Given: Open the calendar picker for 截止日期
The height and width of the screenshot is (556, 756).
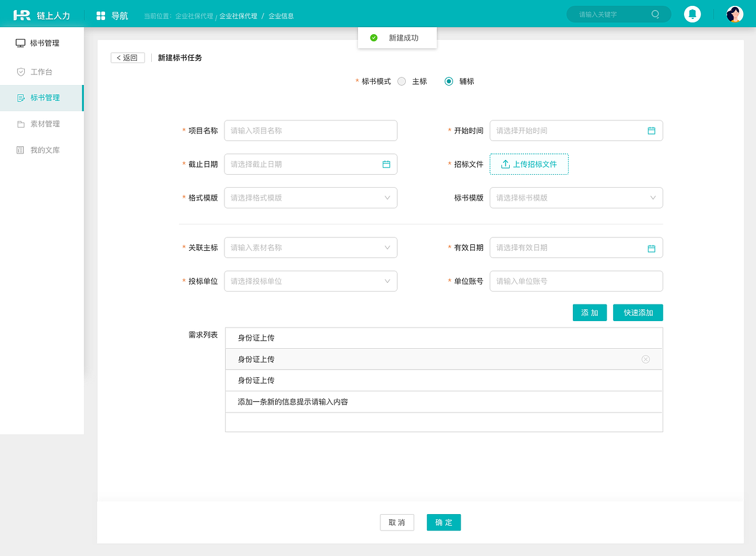Looking at the screenshot, I should point(387,164).
